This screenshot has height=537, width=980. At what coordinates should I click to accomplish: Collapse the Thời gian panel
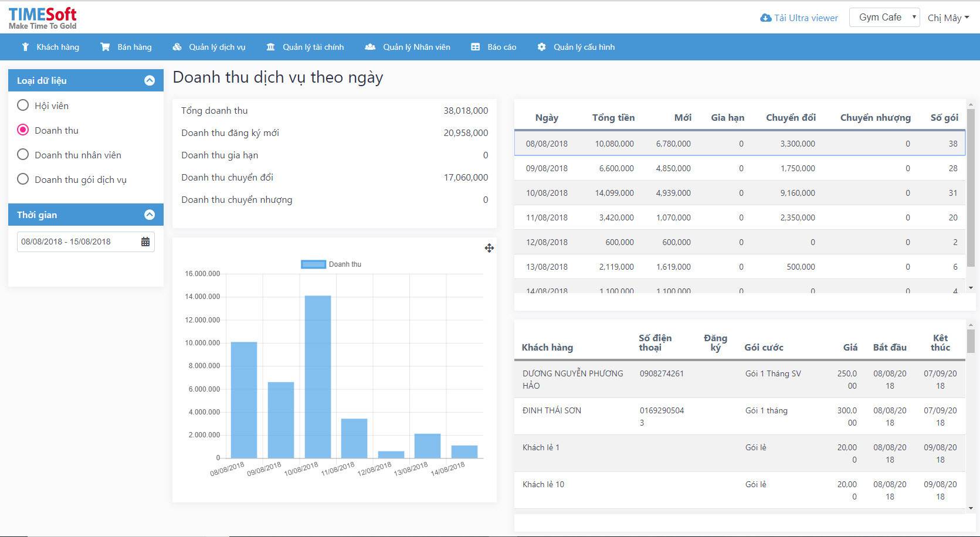click(x=150, y=215)
